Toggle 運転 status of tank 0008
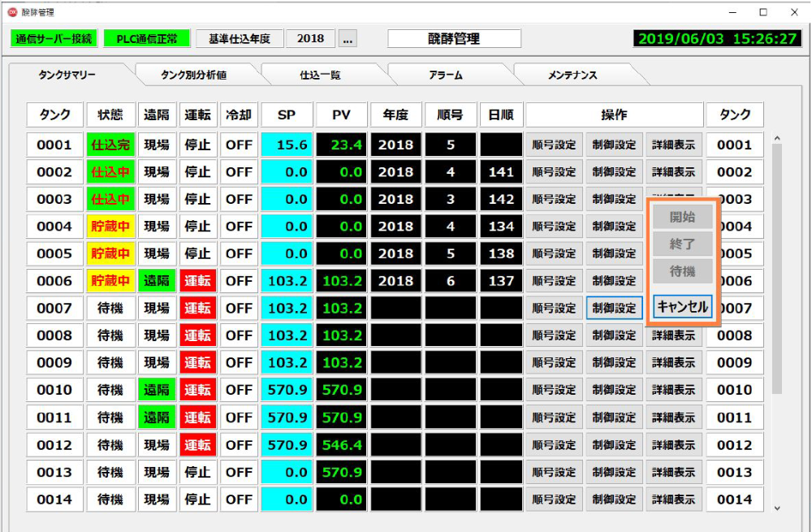The height and width of the screenshot is (532, 812). tap(198, 335)
